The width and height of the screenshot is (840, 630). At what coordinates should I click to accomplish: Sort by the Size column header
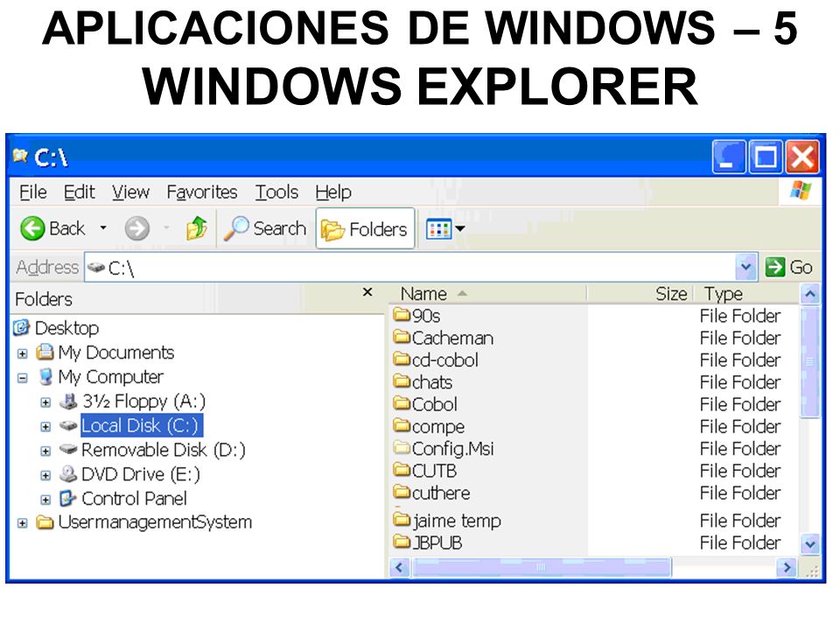[640, 294]
